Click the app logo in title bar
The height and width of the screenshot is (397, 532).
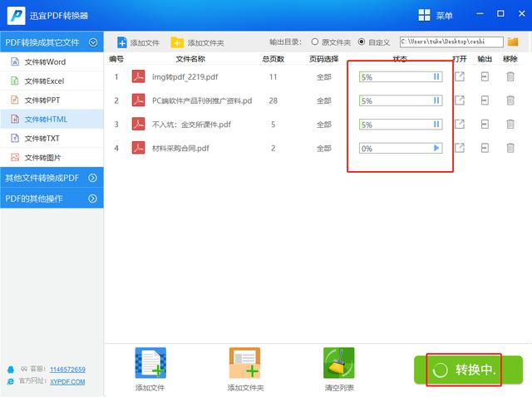16,16
